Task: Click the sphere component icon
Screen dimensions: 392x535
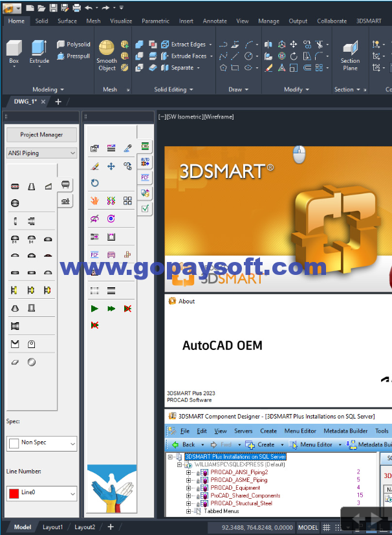Action: (32, 362)
